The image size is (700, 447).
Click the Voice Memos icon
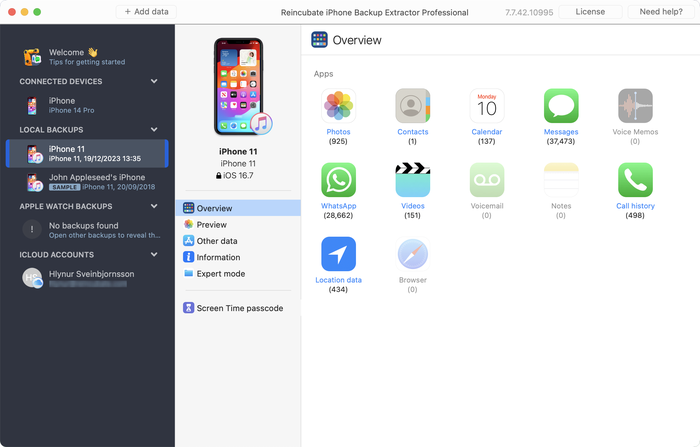click(635, 106)
